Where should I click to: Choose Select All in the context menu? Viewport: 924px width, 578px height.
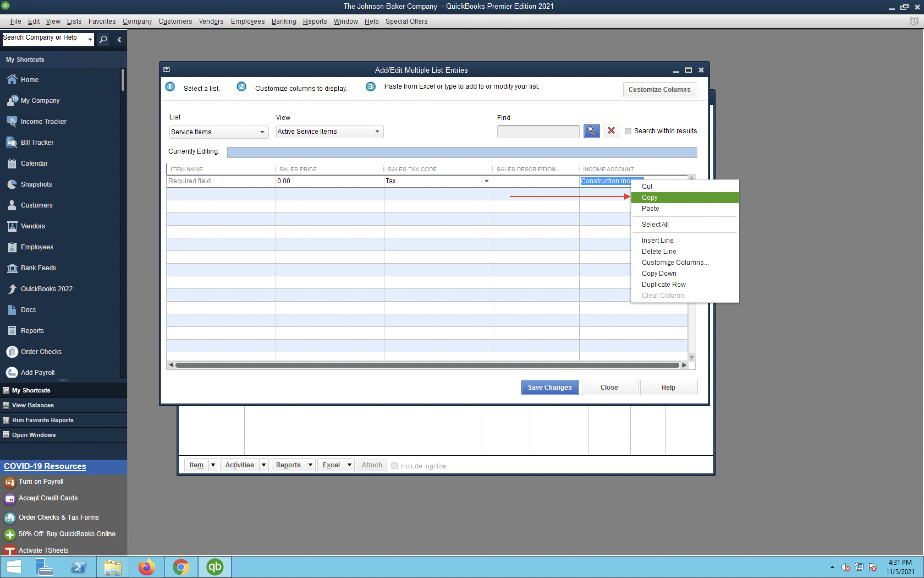pyautogui.click(x=684, y=225)
